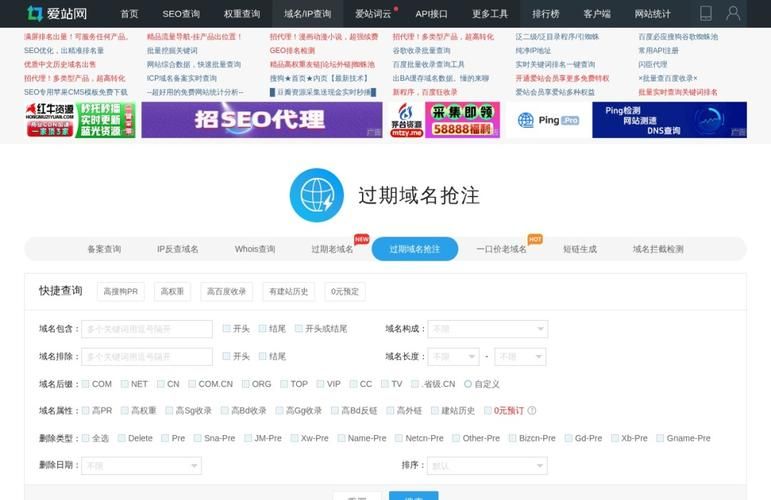
Task: Check the 高Bd收录 attribute
Action: click(225, 411)
